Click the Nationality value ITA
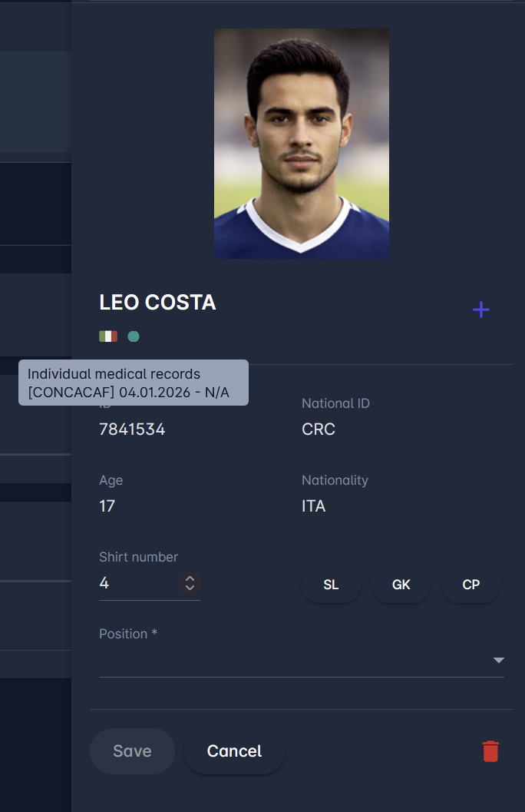The height and width of the screenshot is (812, 525). (314, 506)
